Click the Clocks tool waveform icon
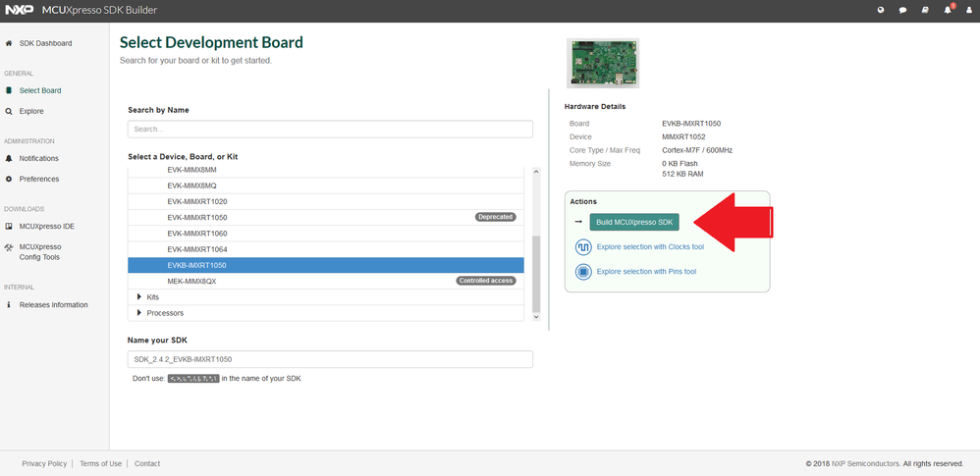 (x=583, y=247)
